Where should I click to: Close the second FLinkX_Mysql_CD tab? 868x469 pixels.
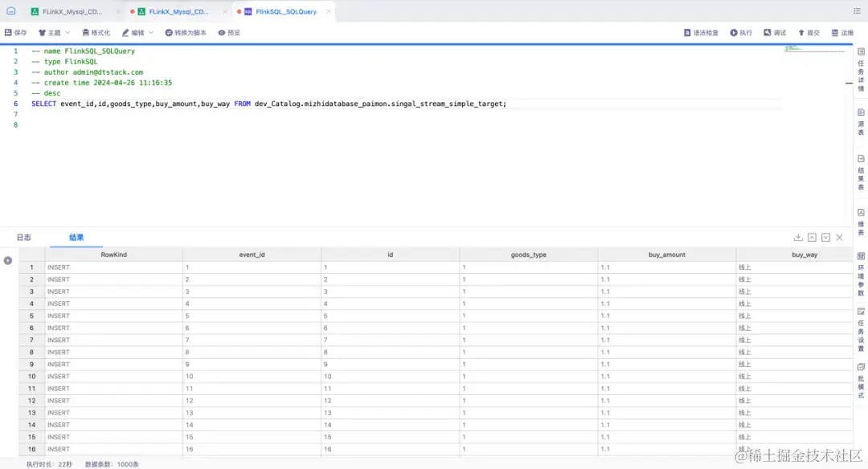pos(225,11)
